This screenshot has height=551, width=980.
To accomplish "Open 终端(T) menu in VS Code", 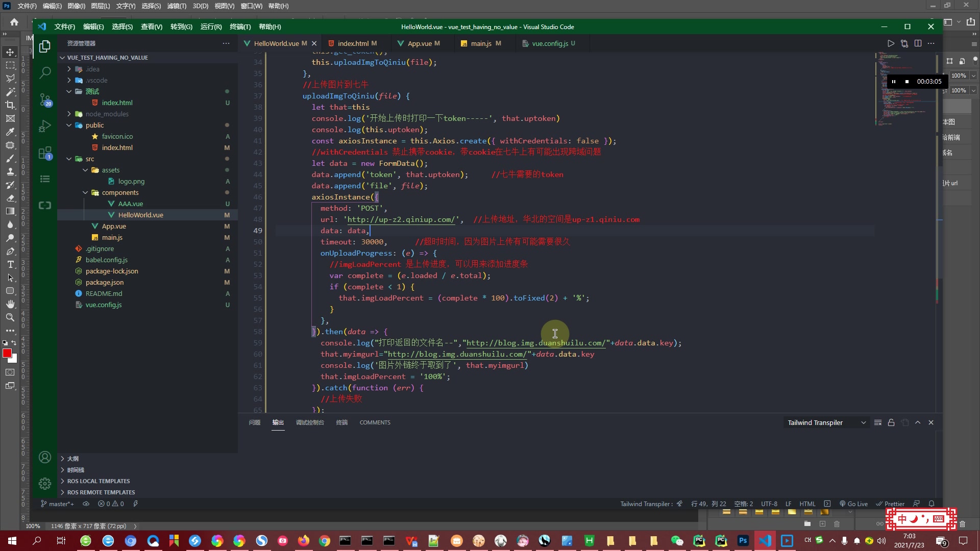I will (x=240, y=27).
